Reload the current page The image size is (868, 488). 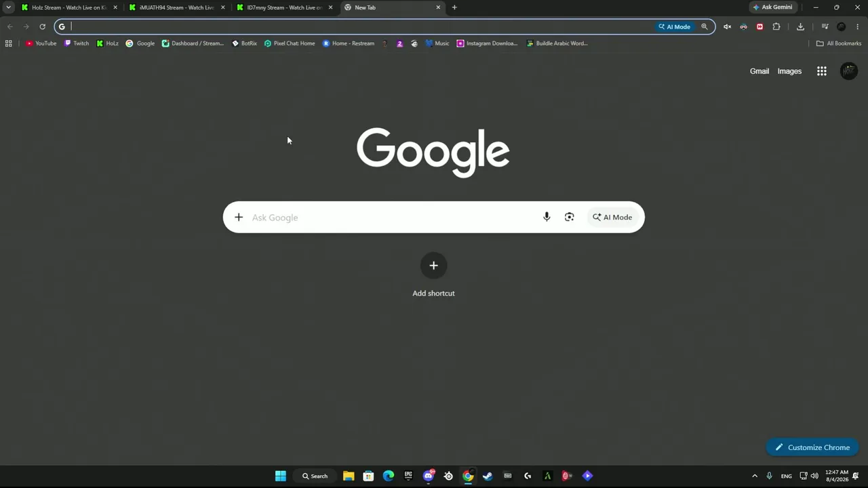(42, 26)
